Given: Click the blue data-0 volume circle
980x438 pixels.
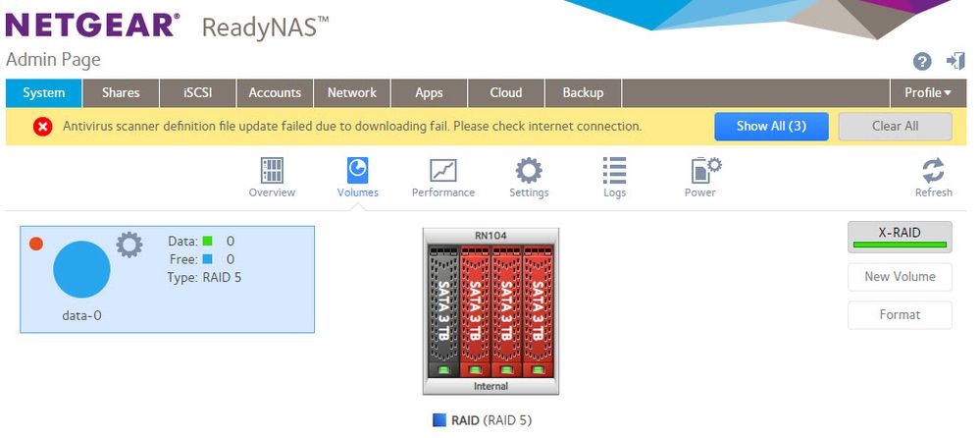Looking at the screenshot, I should pos(81,269).
